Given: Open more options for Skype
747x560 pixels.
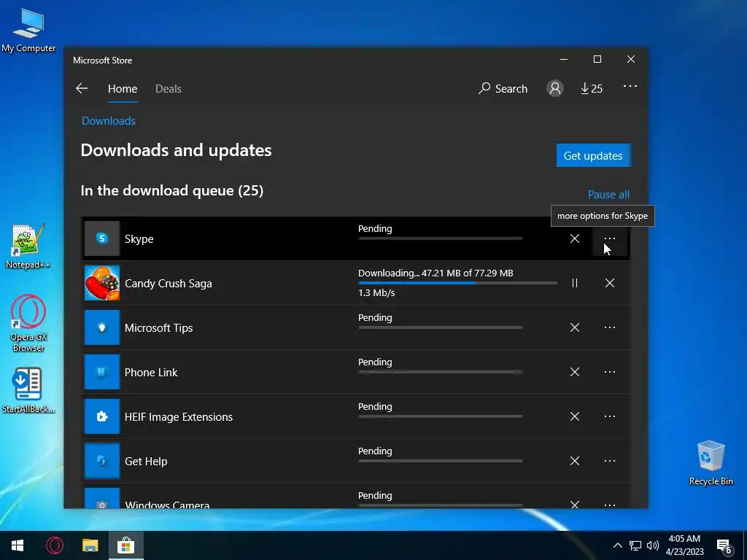Looking at the screenshot, I should [x=610, y=238].
